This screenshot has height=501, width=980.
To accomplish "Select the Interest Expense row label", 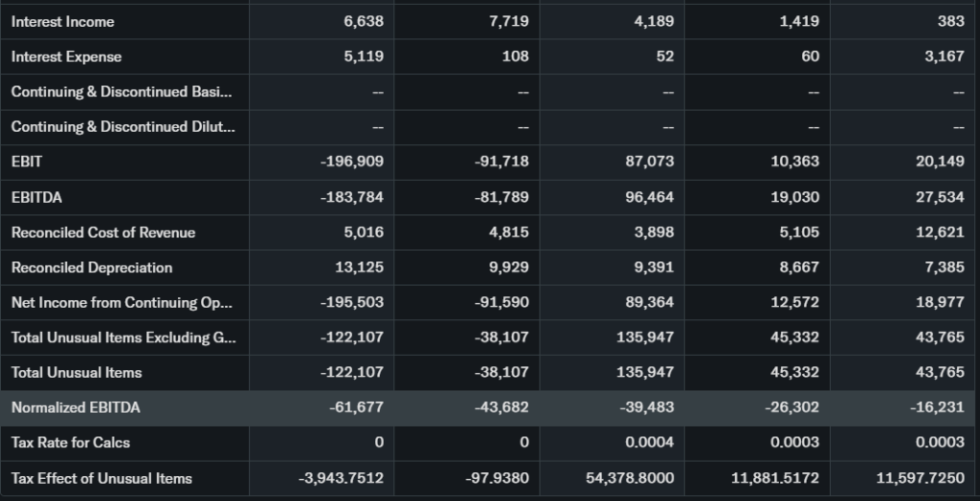I will (x=66, y=56).
